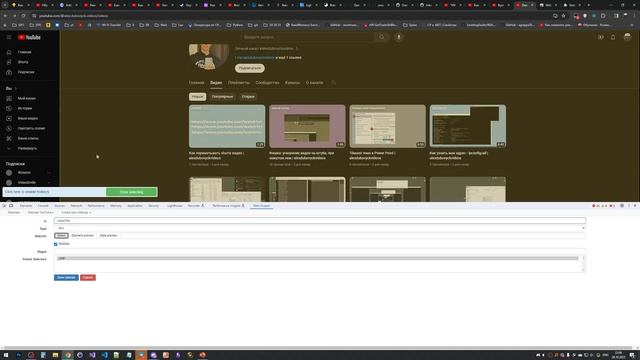The width and height of the screenshot is (640, 360).
Task: Open Подписки in the YouTube sidebar
Action: coord(26,72)
